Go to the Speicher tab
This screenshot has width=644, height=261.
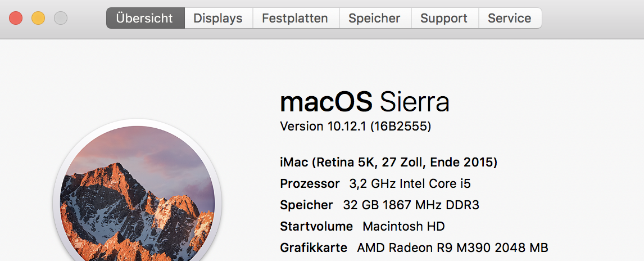pyautogui.click(x=374, y=18)
